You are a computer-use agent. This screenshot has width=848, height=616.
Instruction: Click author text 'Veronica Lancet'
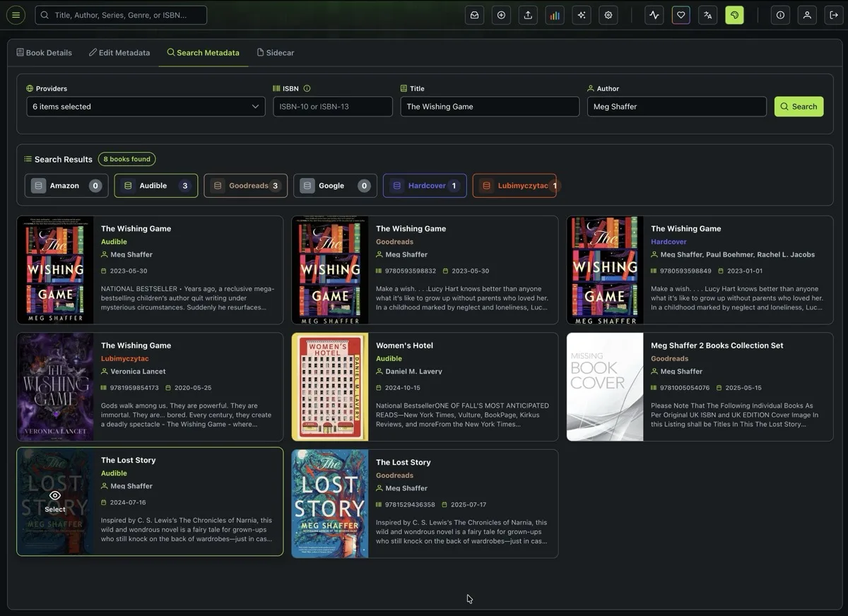click(x=138, y=372)
